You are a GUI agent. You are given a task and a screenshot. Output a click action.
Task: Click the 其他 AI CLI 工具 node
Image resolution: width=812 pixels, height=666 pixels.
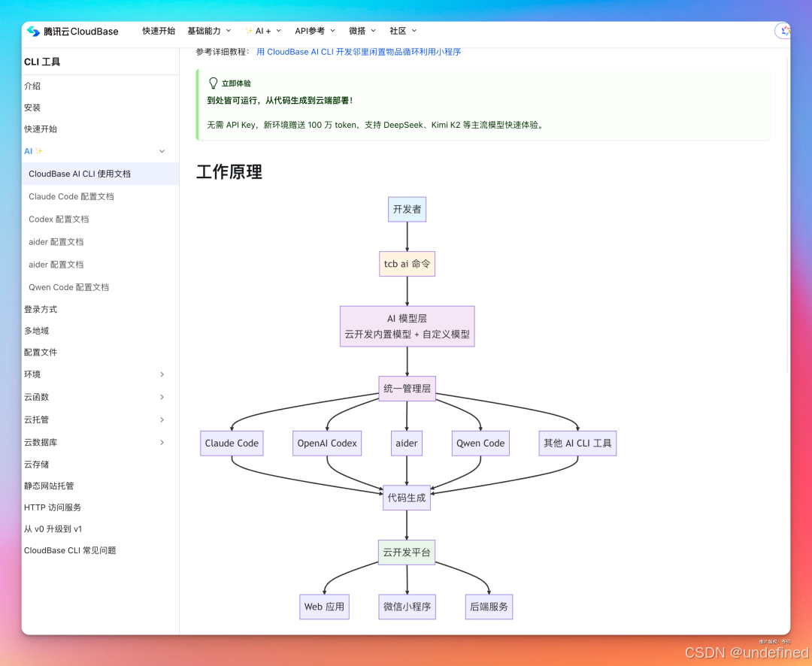577,443
